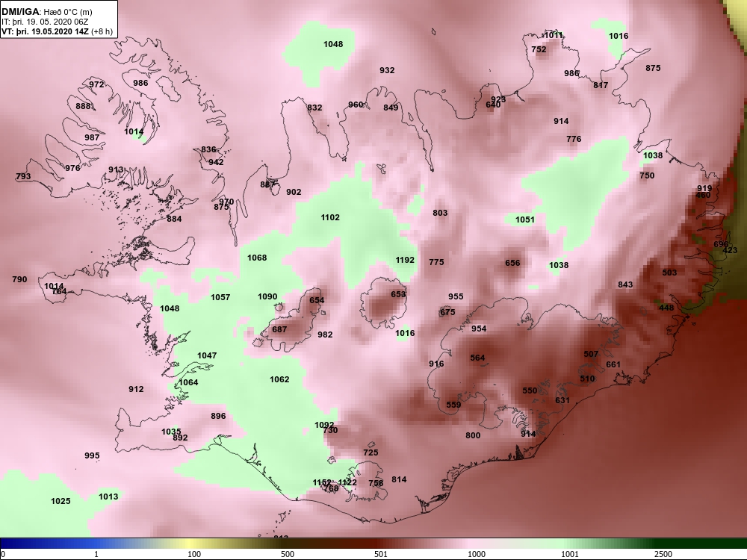
Task: Click the map title 'DMI/IGA: Hæð 0°C (m)'
Action: pos(46,12)
